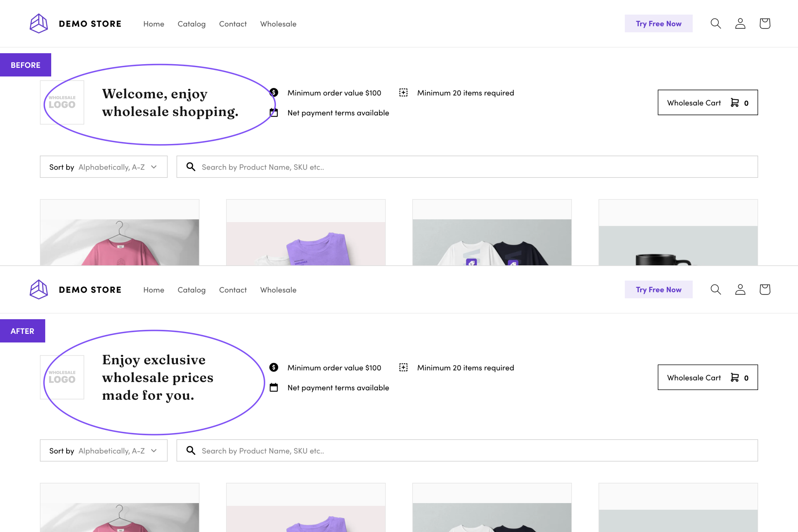Click the top Try Free Now button

click(x=658, y=23)
